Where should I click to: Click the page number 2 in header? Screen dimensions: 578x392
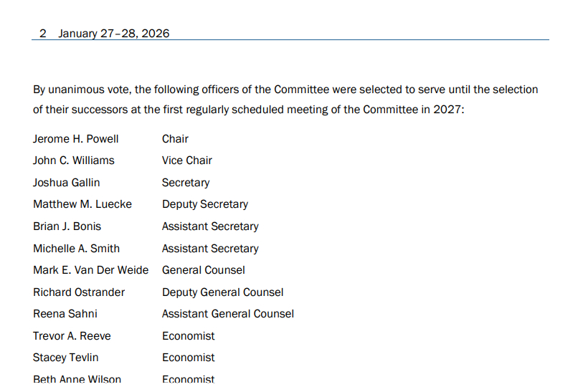(x=43, y=34)
